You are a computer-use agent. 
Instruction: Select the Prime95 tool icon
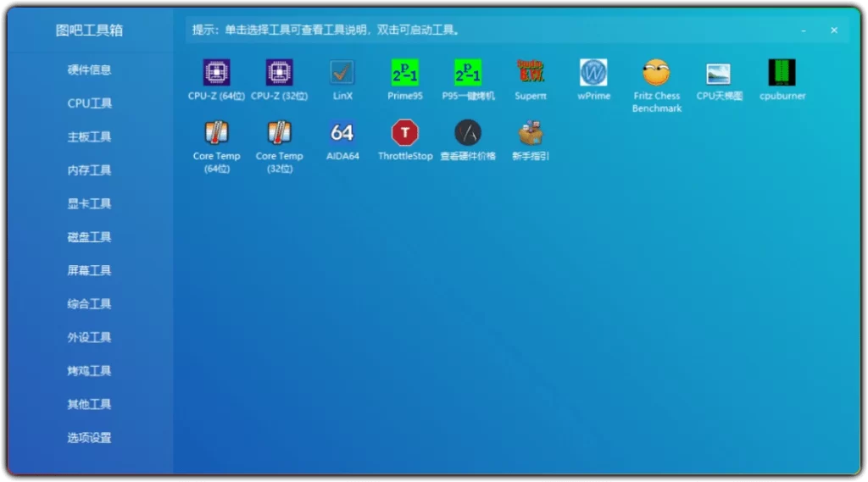tap(405, 73)
